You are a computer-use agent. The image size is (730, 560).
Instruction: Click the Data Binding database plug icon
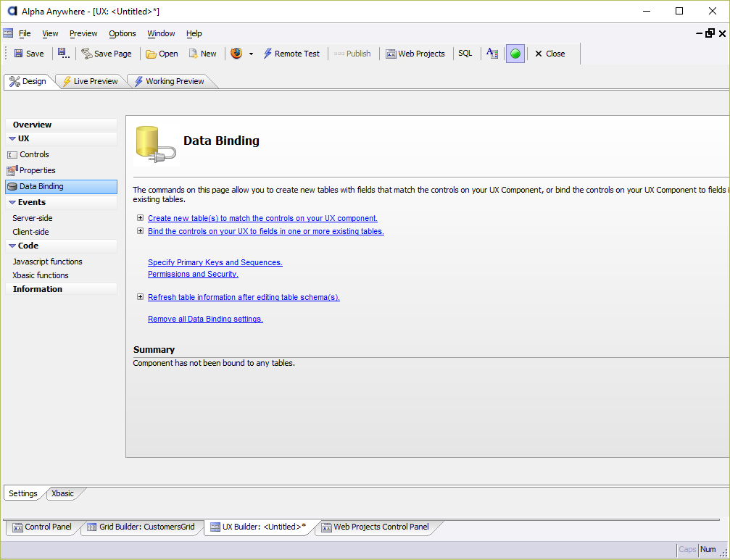pyautogui.click(x=156, y=145)
